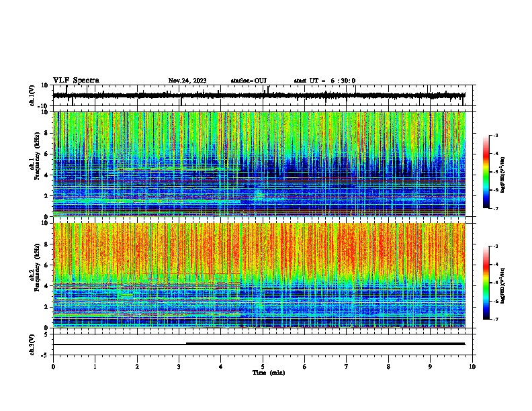The image size is (532, 411).
Task: Click the "-3" tick on ch.1 colorbar
Action: tap(496, 136)
